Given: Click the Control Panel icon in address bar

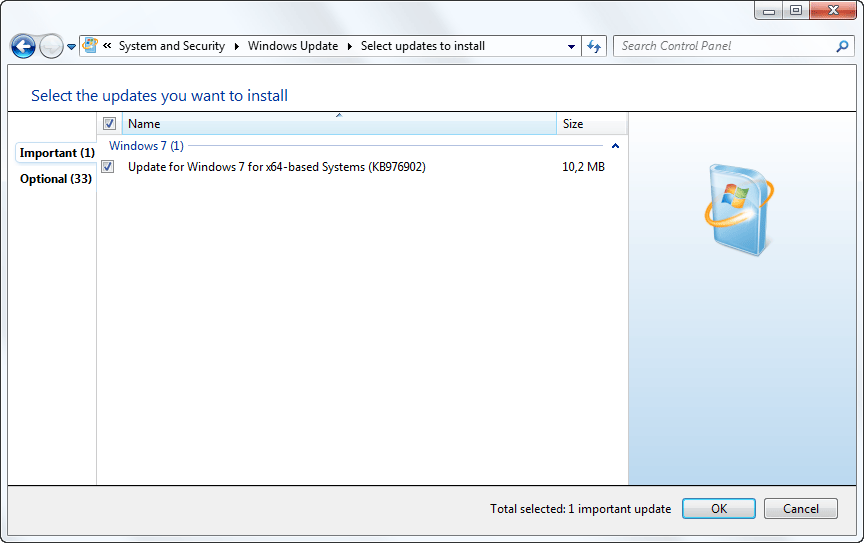Looking at the screenshot, I should [90, 46].
